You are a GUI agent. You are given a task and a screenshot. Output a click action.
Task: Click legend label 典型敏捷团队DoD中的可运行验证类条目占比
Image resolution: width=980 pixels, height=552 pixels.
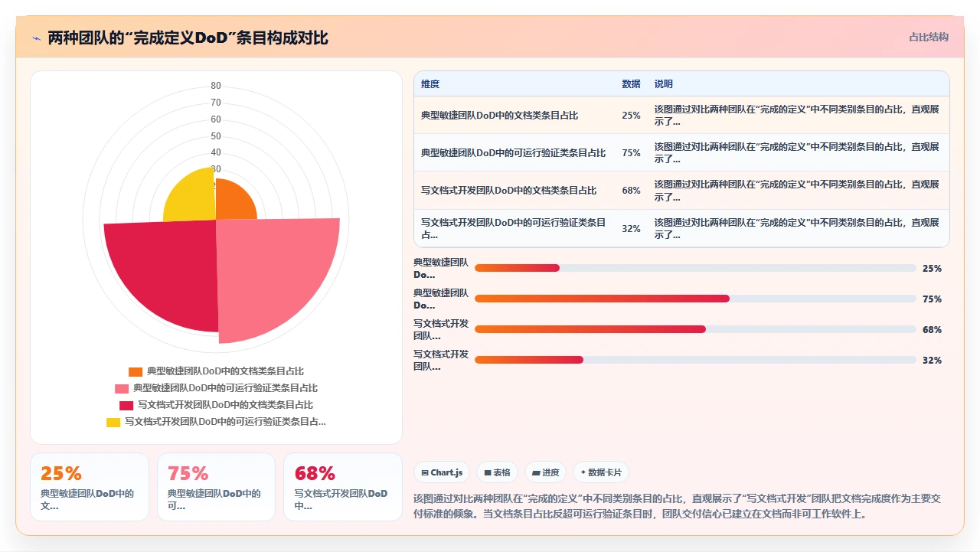point(226,388)
